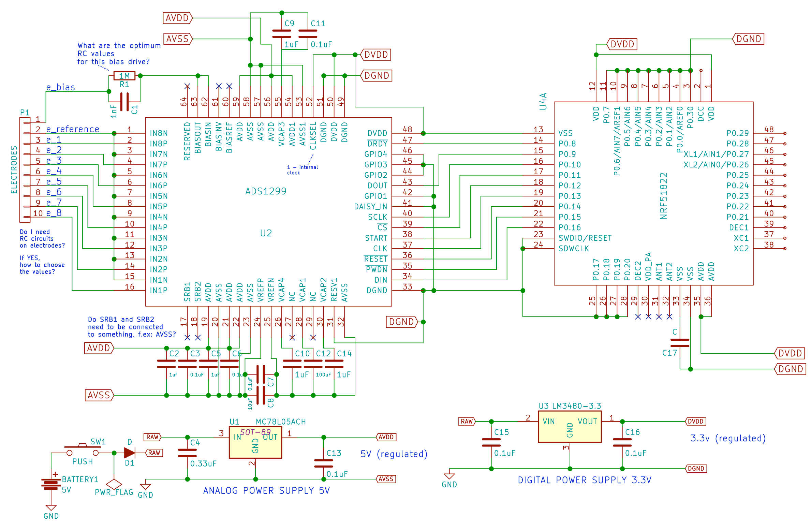This screenshot has width=811, height=532.
Task: Click the 'ANALOG POWER SUPPLY 5V' caption
Action: (266, 490)
